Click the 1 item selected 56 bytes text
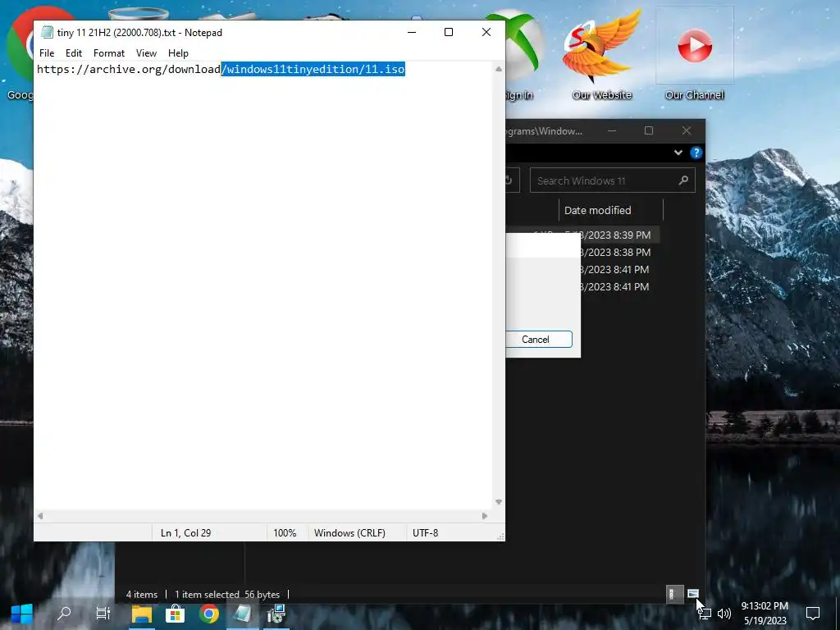Screen dimensions: 840x630 tap(227, 594)
